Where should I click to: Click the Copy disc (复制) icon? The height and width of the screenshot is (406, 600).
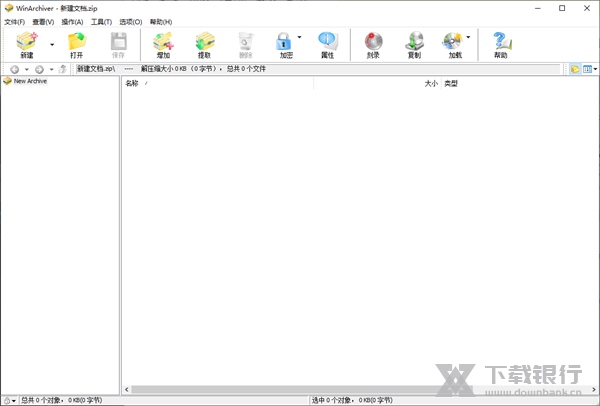(414, 42)
